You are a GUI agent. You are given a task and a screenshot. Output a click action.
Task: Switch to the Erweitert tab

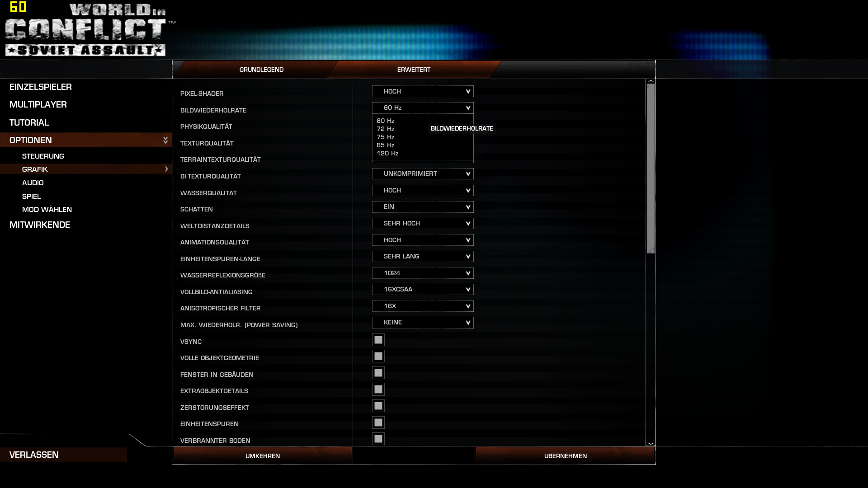click(x=414, y=70)
